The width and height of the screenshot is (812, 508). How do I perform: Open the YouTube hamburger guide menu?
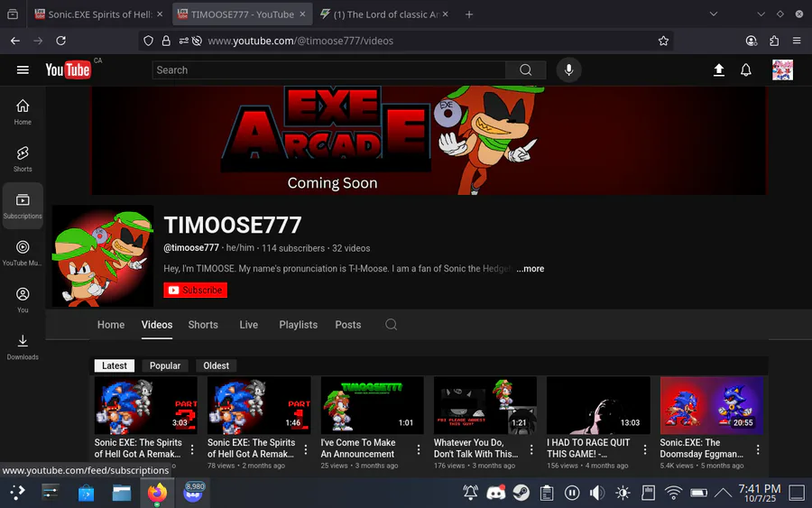23,69
